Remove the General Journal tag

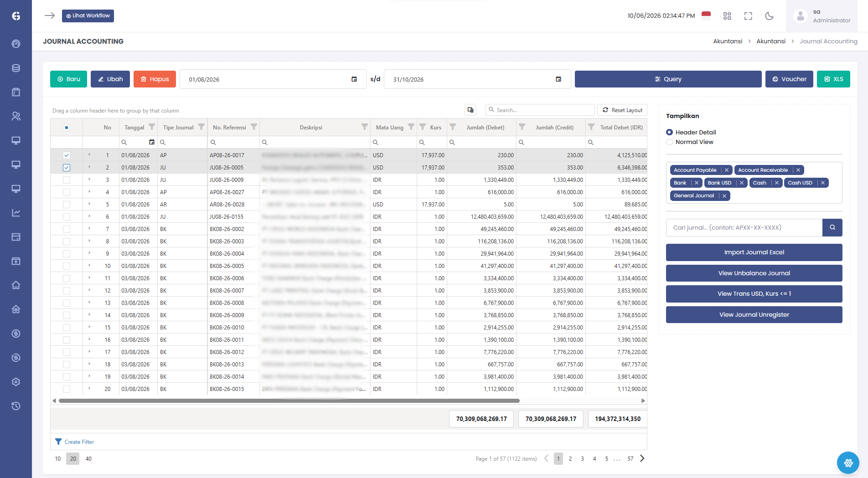724,195
